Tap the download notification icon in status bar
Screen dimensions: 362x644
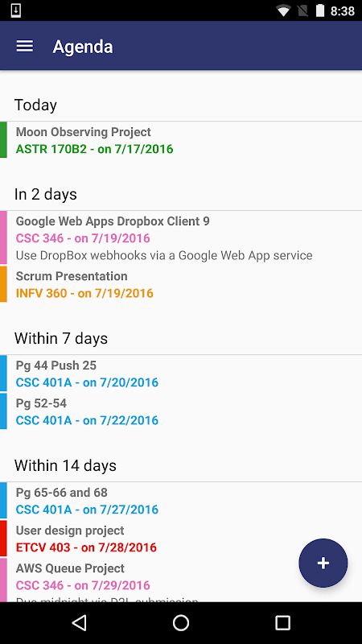[x=15, y=10]
